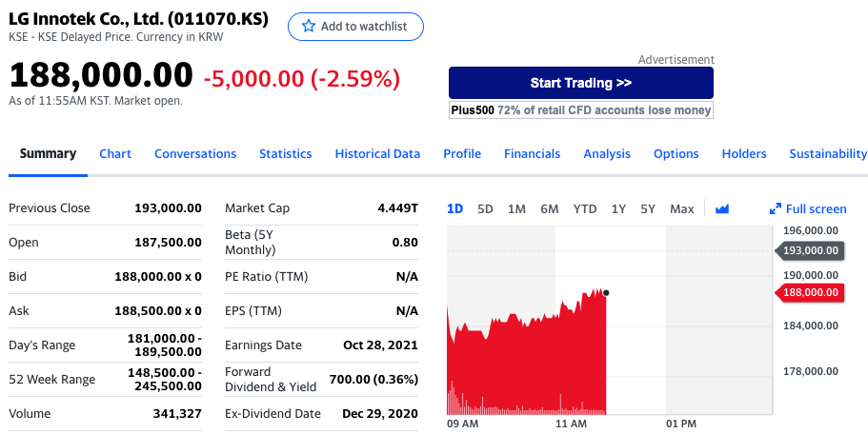This screenshot has width=868, height=434.
Task: Click the Start Trading advertisement button
Action: pos(580,83)
